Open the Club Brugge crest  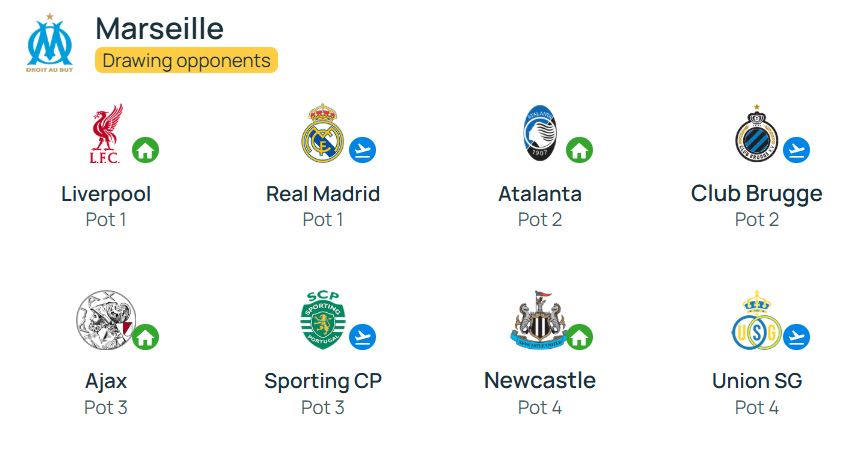click(756, 133)
